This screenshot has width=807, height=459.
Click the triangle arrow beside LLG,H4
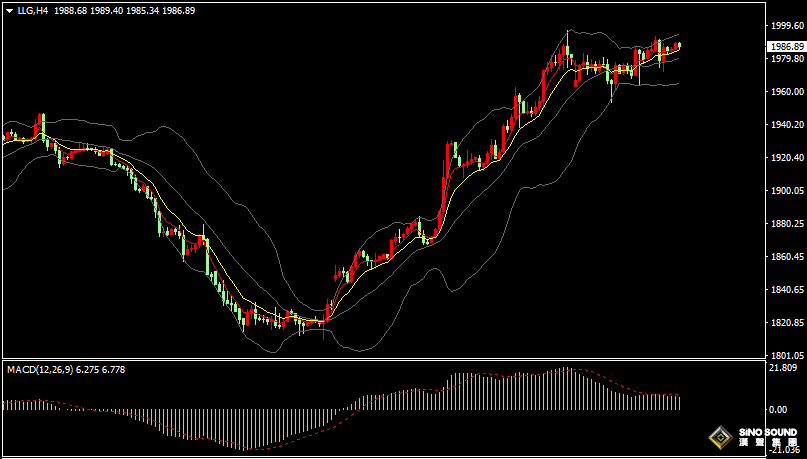[9, 11]
